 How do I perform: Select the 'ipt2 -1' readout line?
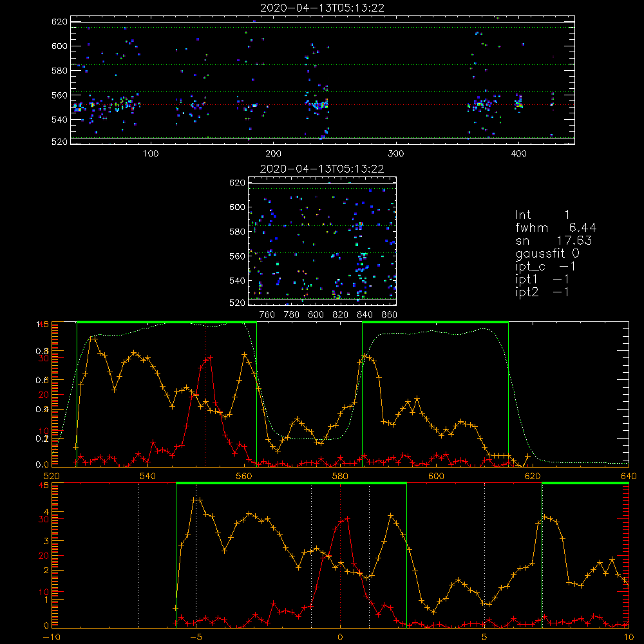tap(542, 292)
